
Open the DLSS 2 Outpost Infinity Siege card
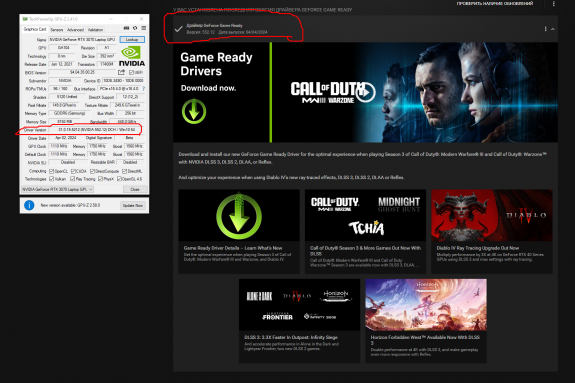300,321
